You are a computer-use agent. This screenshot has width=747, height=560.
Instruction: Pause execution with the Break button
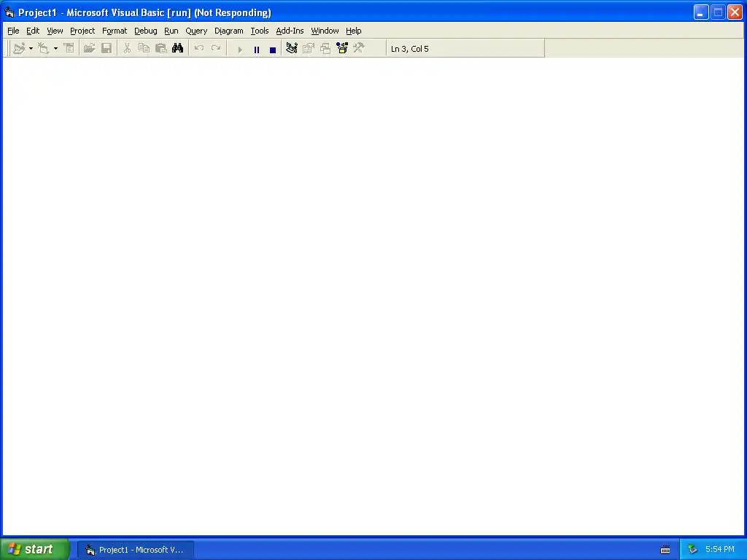[x=257, y=50]
